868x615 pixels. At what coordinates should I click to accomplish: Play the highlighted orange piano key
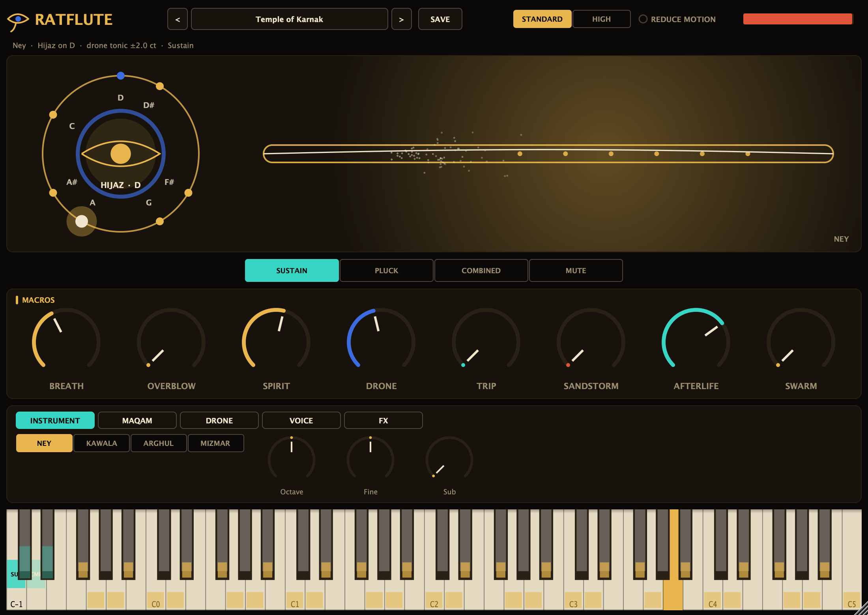[x=673, y=591]
